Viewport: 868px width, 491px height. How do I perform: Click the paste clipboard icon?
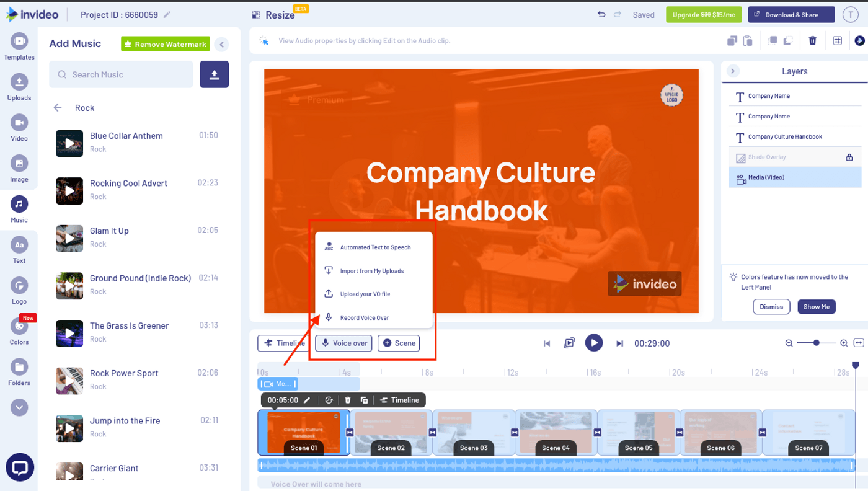748,41
